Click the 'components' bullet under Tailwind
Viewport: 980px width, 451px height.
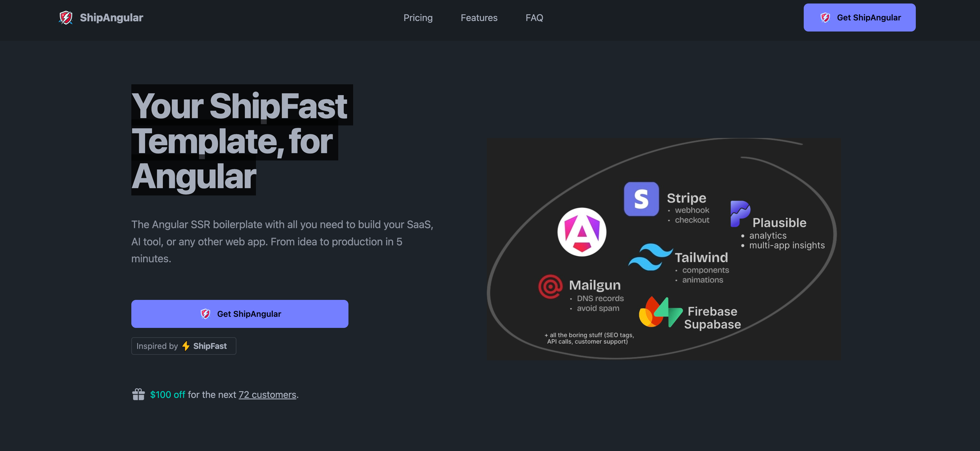click(705, 270)
